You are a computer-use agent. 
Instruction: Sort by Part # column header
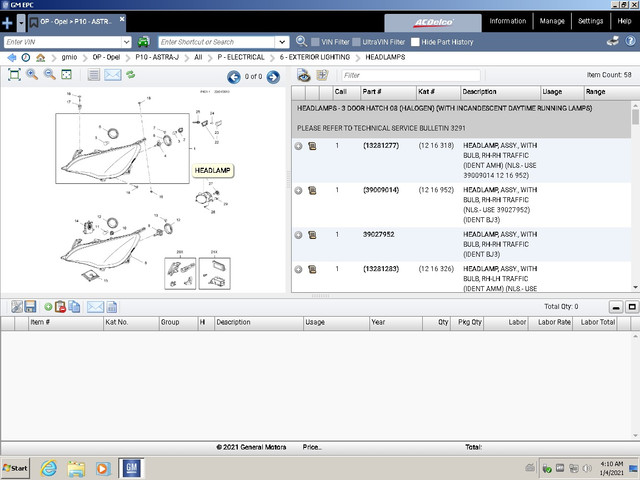point(388,92)
